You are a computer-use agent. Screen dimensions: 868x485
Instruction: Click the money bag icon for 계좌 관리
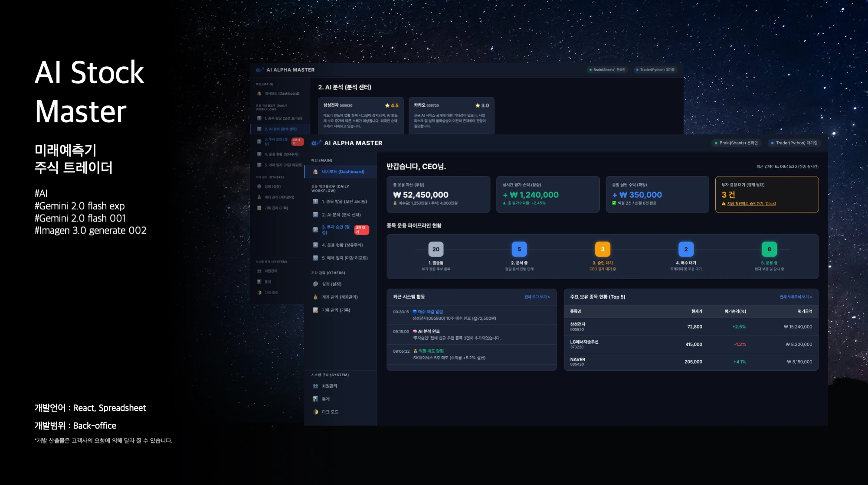pyautogui.click(x=315, y=297)
